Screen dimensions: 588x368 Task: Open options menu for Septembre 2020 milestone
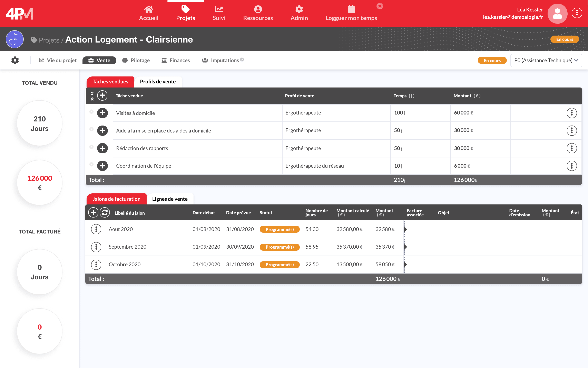96,247
